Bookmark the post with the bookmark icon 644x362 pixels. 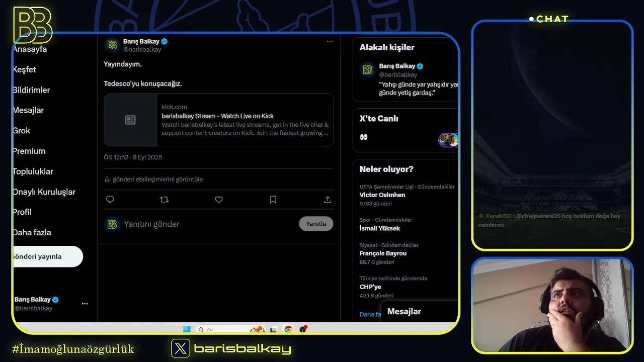[x=273, y=200]
